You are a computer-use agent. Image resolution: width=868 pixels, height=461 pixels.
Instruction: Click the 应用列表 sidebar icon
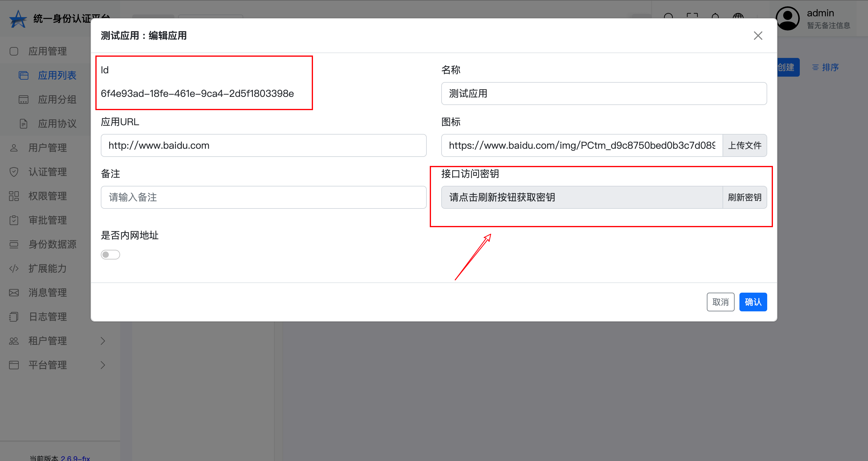click(x=23, y=75)
